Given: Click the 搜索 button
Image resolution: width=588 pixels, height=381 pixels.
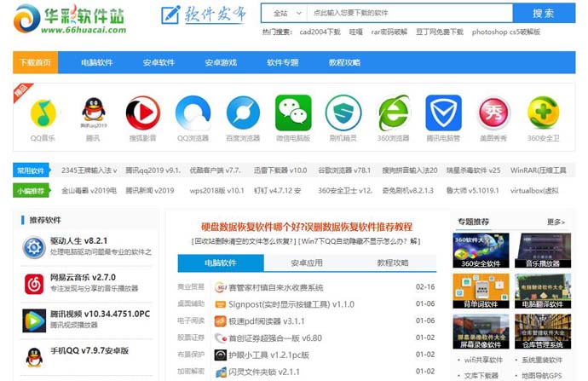Looking at the screenshot, I should tap(544, 13).
